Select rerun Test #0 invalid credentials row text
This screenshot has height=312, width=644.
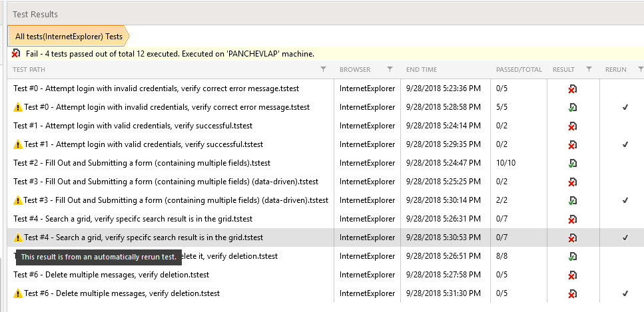coord(166,107)
